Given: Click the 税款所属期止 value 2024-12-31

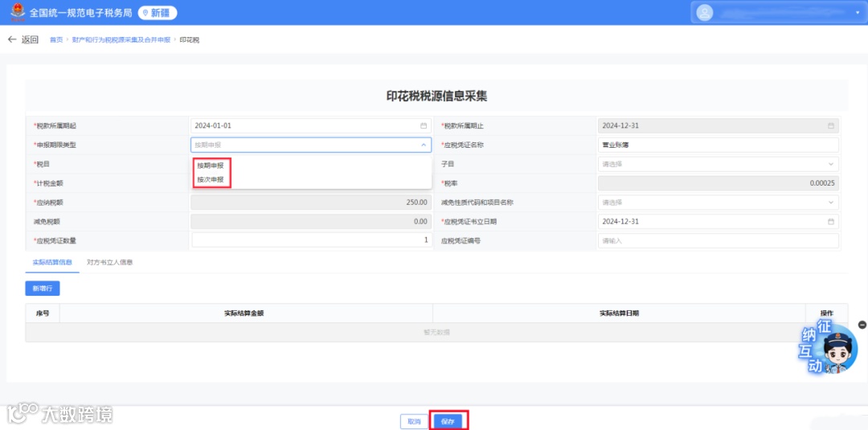Looking at the screenshot, I should pyautogui.click(x=620, y=125).
